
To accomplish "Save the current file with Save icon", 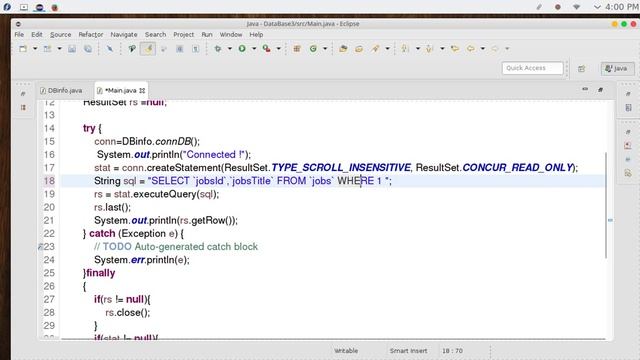I will point(72,49).
